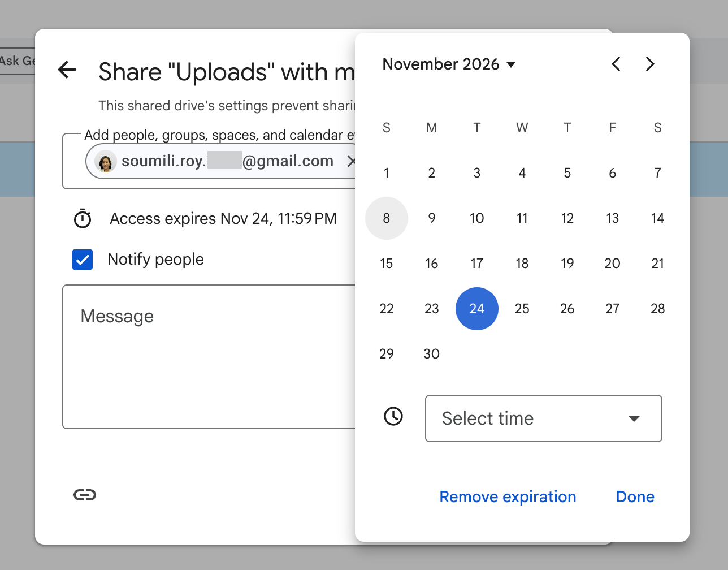Pick November 2 in the calendar
The image size is (728, 570).
point(432,173)
